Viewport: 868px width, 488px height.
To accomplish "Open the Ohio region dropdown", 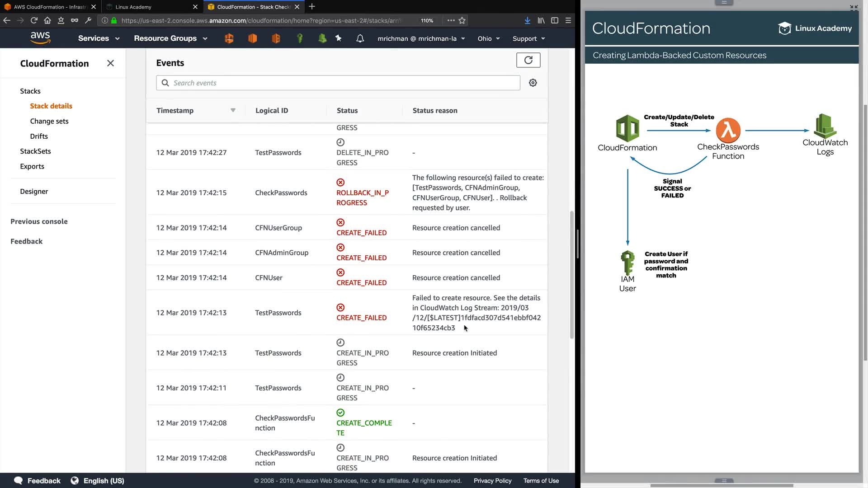I will (x=489, y=38).
